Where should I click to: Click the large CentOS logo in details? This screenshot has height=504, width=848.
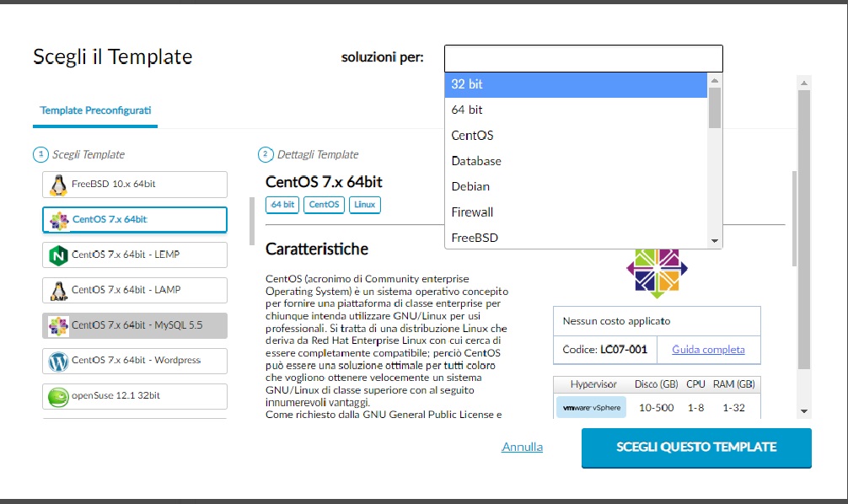coord(657,273)
